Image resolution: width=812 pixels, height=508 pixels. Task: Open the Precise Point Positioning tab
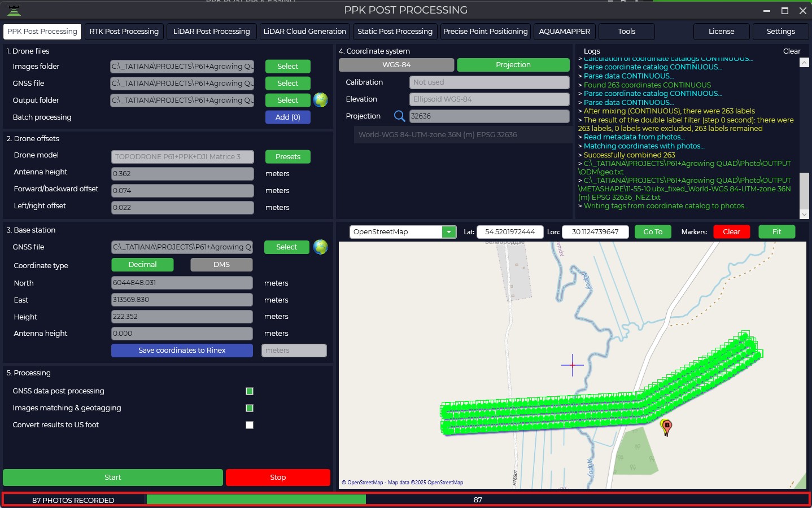pos(486,32)
